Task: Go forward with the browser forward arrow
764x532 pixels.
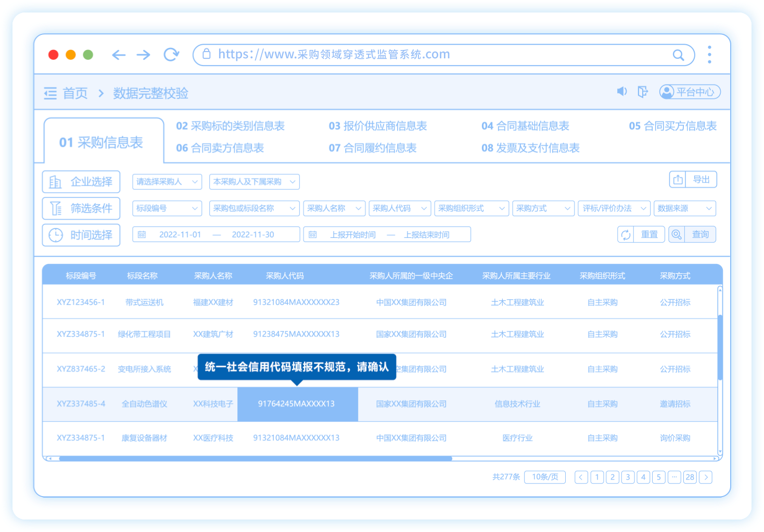Action: point(144,55)
